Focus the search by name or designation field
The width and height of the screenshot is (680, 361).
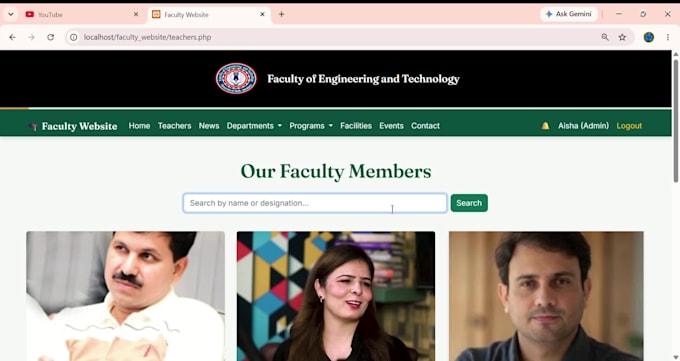(315, 203)
